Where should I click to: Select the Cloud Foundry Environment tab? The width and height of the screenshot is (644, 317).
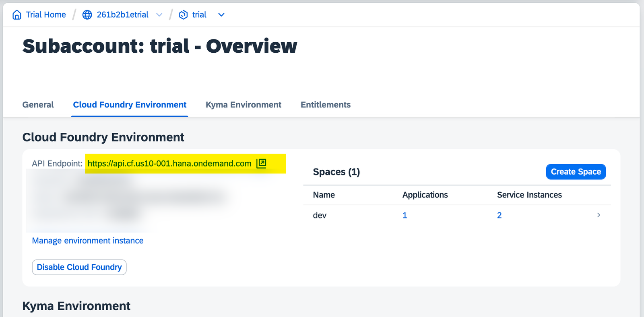[130, 105]
